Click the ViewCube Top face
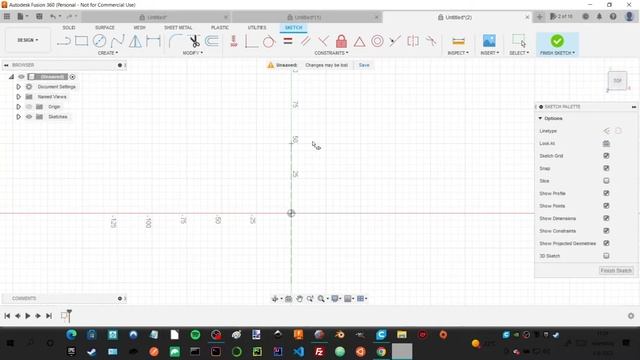This screenshot has width=640, height=360. tap(617, 80)
